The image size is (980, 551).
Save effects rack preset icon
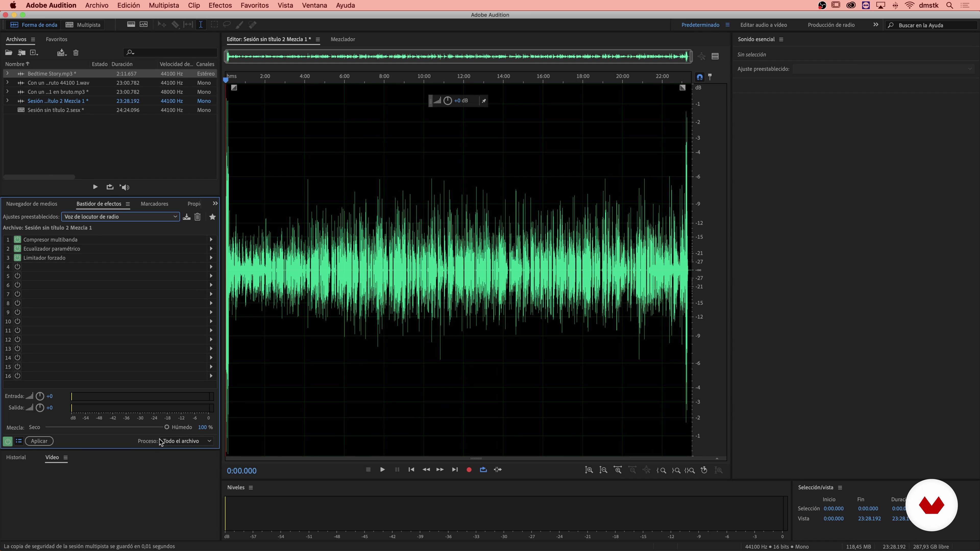(186, 217)
